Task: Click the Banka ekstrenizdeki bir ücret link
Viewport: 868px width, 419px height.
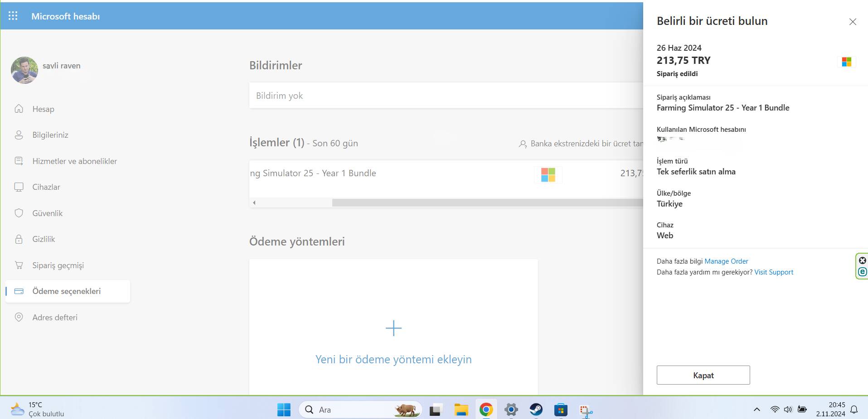Action: (x=581, y=144)
